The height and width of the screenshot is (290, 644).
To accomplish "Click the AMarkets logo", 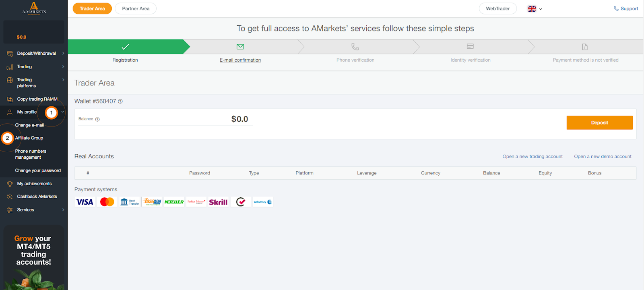I will [34, 8].
